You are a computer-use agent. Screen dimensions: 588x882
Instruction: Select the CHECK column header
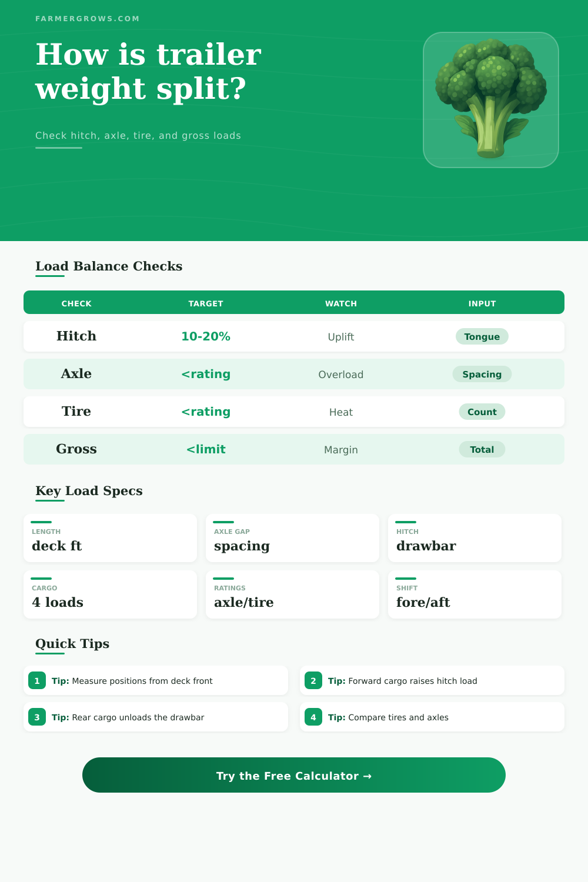pos(76,303)
